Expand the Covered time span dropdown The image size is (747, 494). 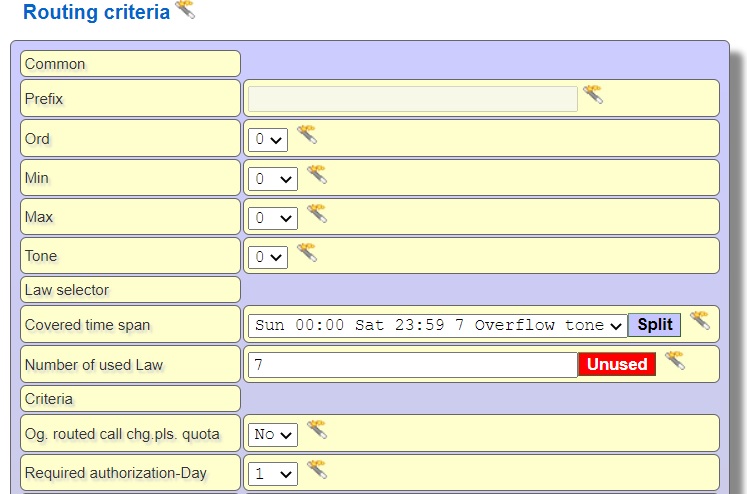coord(437,325)
